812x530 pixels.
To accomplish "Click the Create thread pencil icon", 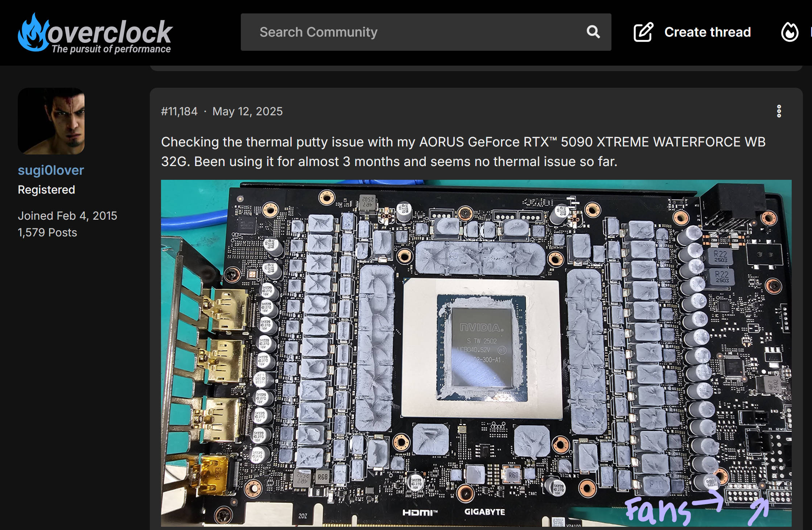I will (x=643, y=32).
